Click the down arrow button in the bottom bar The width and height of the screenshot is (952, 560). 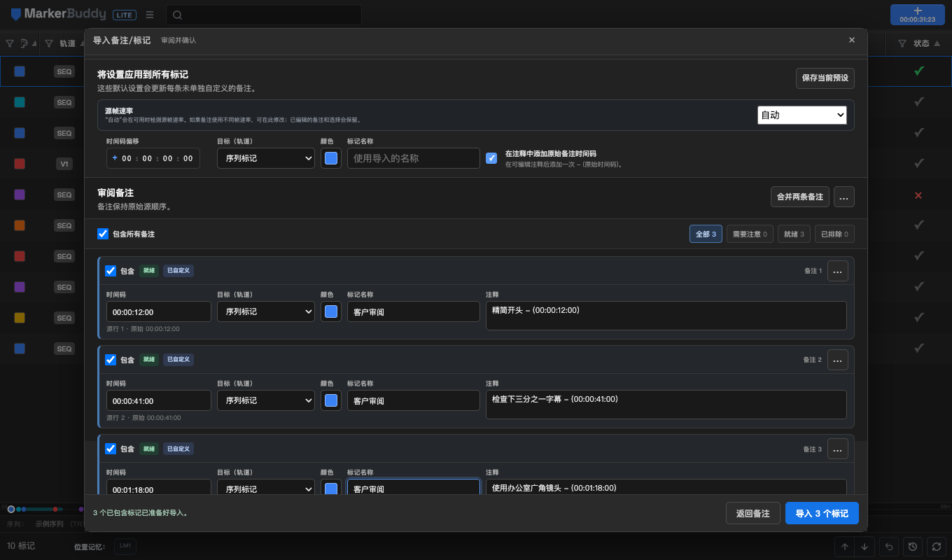(864, 547)
